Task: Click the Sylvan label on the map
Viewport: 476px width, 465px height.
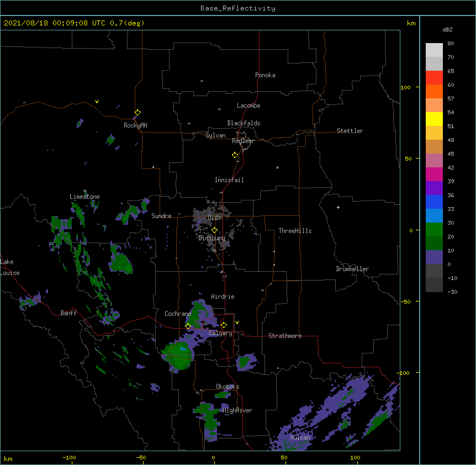Action: (x=215, y=135)
